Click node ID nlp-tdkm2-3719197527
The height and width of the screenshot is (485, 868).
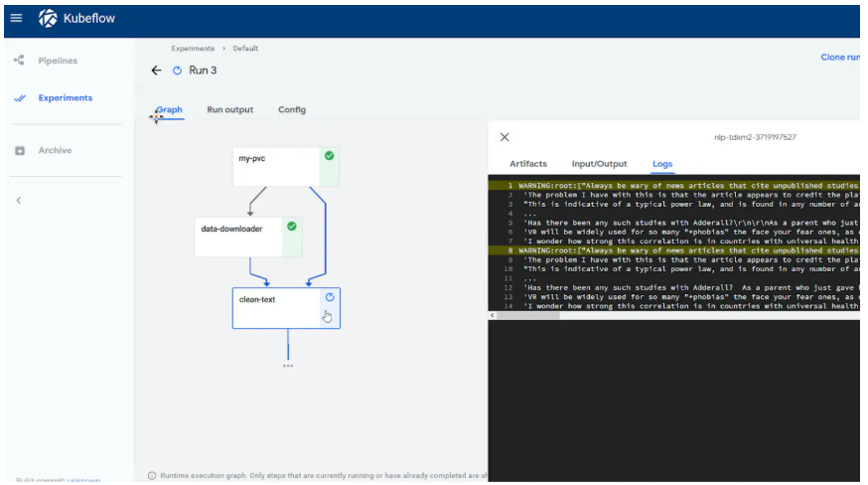755,137
